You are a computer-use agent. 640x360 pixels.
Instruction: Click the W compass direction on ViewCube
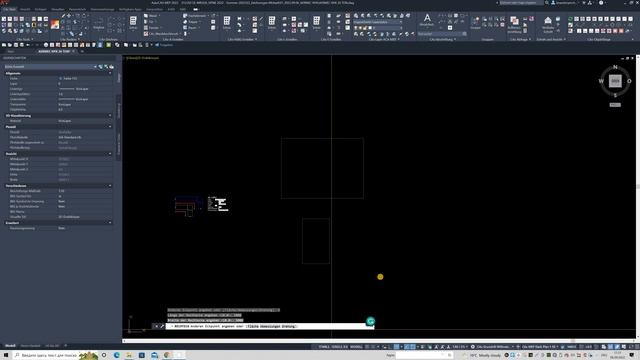pos(601,81)
